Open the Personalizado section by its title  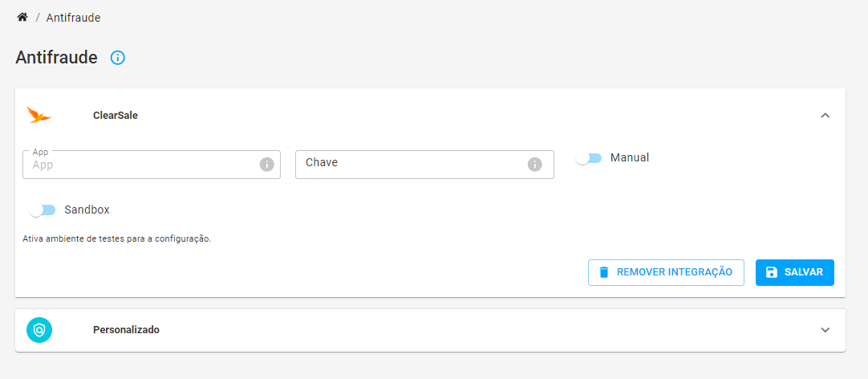pos(126,330)
